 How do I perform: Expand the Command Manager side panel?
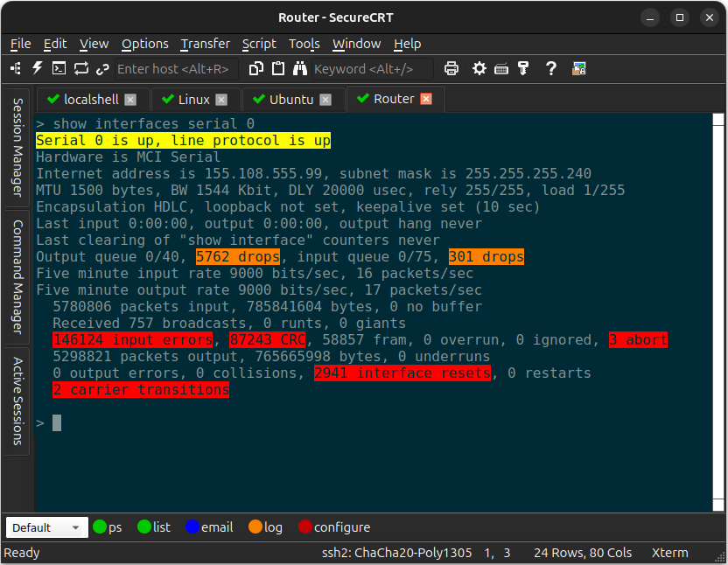click(17, 277)
